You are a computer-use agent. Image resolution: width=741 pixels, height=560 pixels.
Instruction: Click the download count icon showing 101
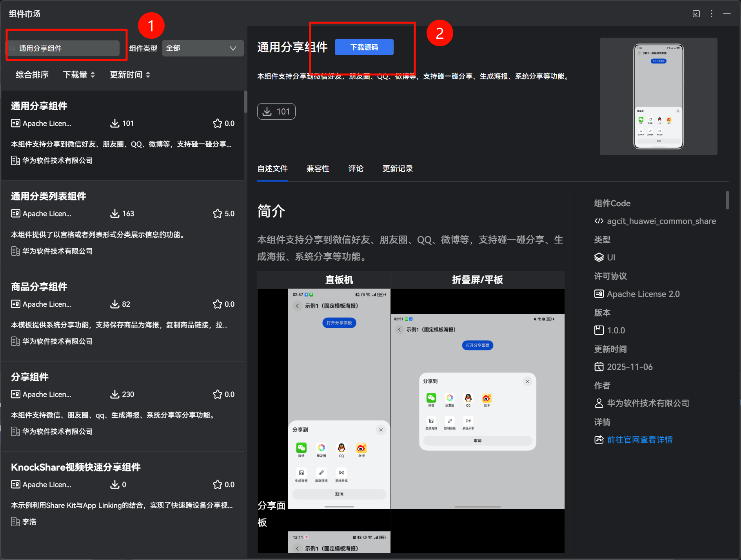tap(267, 112)
